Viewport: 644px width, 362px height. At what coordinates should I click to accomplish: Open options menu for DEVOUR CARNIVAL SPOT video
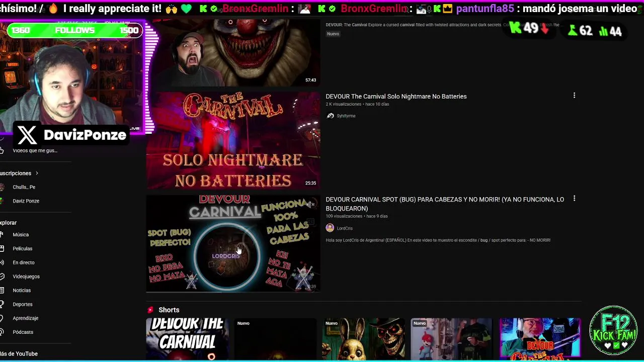574,199
